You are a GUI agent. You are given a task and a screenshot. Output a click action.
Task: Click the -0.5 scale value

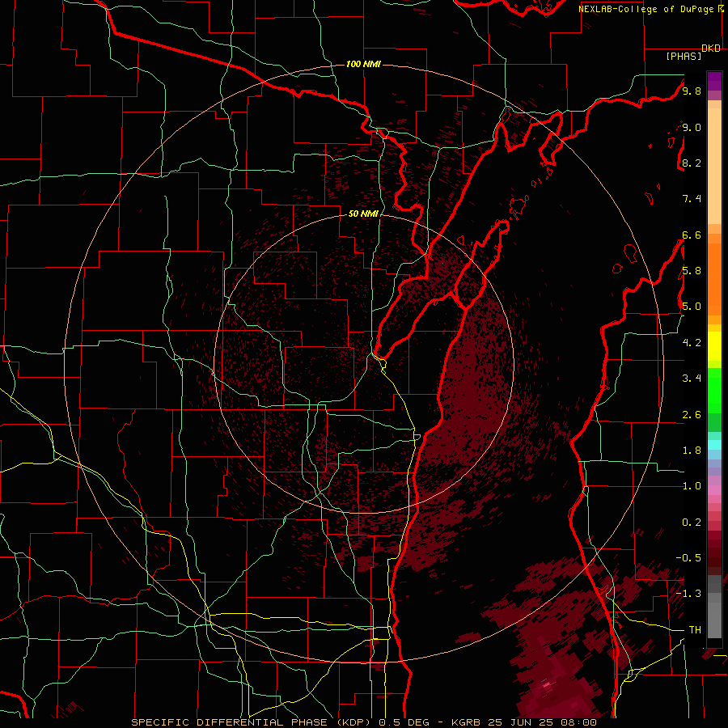[688, 558]
